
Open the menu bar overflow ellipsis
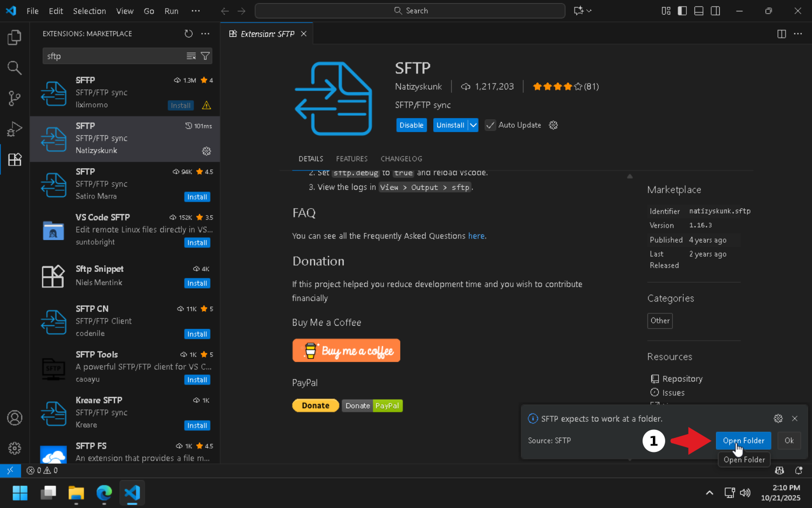click(196, 11)
